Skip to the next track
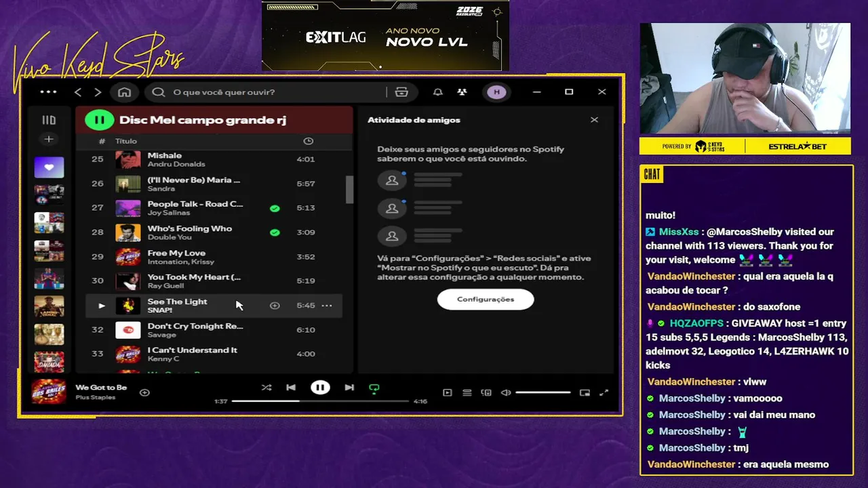Screen dimensions: 868x488 [349, 388]
